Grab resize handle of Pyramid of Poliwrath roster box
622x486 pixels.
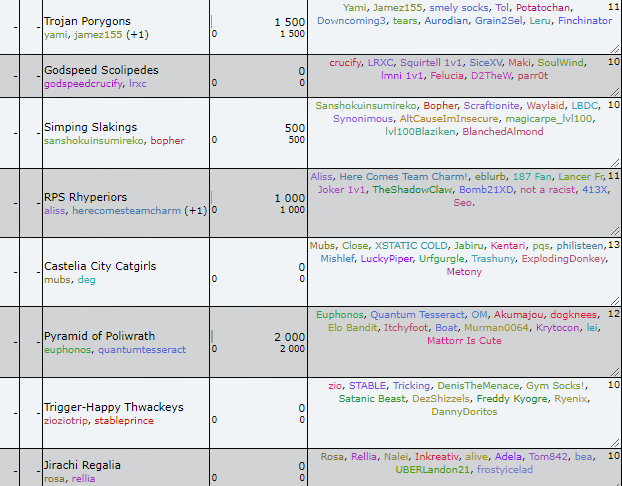click(x=615, y=371)
